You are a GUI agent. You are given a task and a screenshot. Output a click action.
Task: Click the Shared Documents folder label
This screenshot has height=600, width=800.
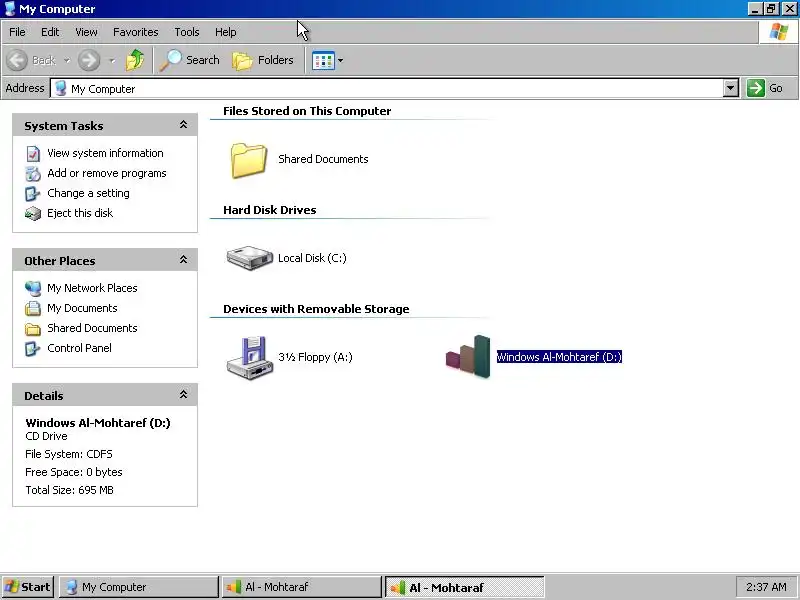click(323, 159)
